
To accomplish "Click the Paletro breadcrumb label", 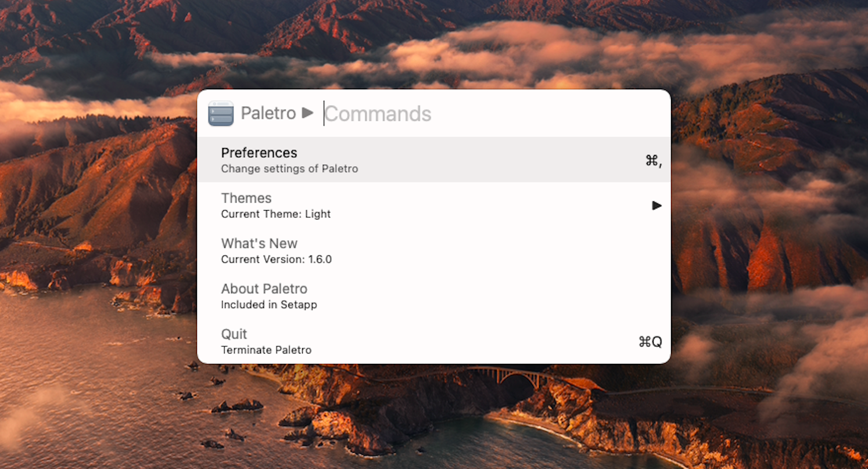I will 268,113.
